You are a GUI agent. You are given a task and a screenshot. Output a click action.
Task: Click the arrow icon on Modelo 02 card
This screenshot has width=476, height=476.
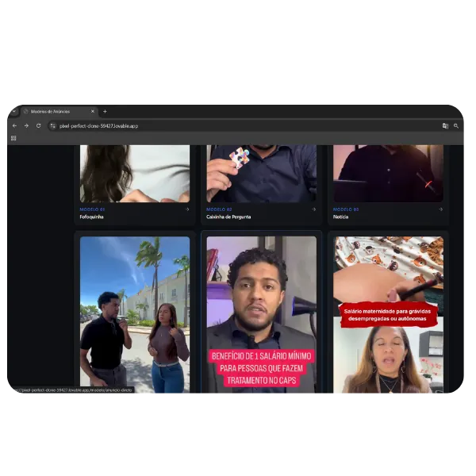point(314,209)
